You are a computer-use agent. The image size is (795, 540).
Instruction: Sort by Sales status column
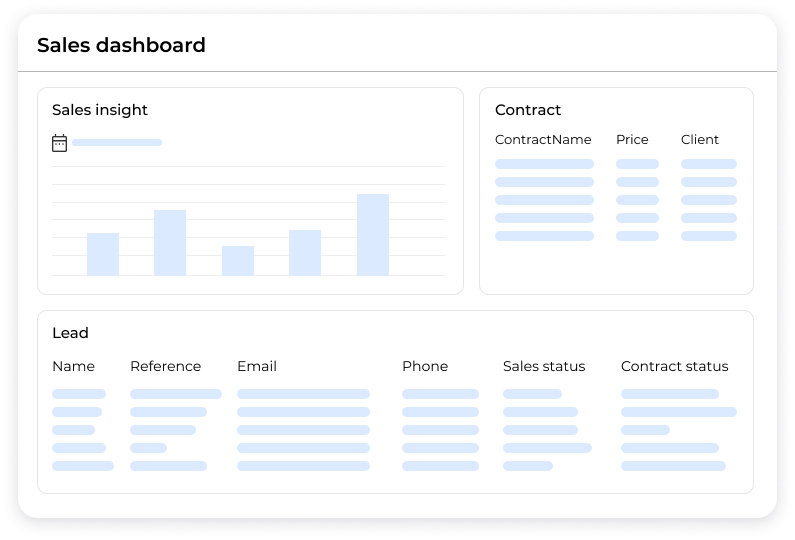(544, 366)
